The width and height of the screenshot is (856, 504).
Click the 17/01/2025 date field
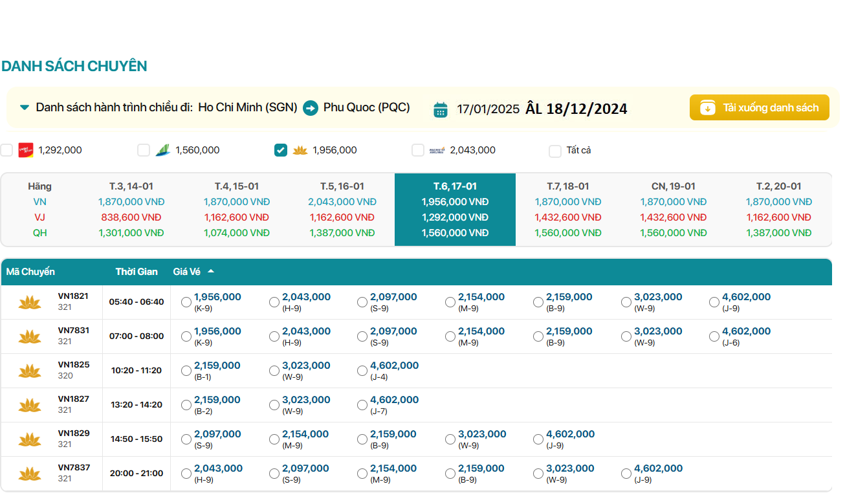(488, 109)
